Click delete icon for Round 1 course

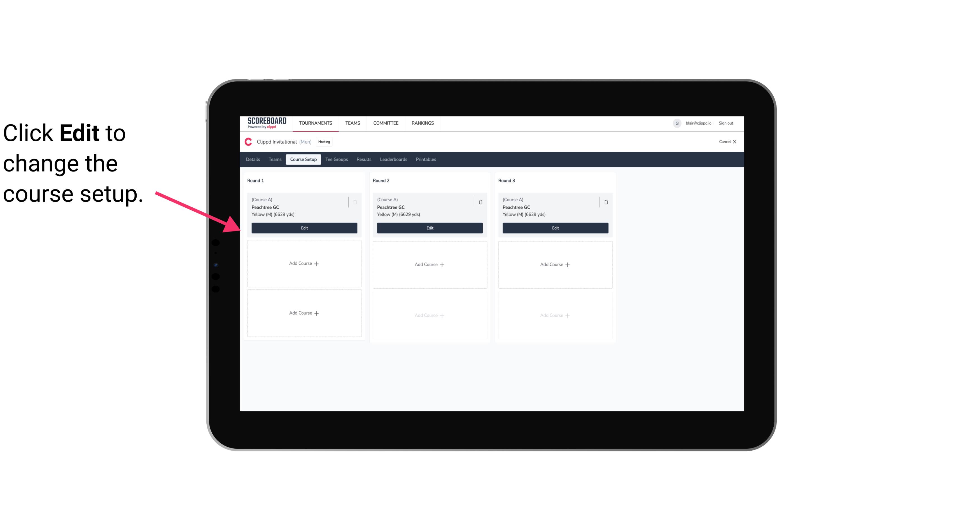point(354,202)
